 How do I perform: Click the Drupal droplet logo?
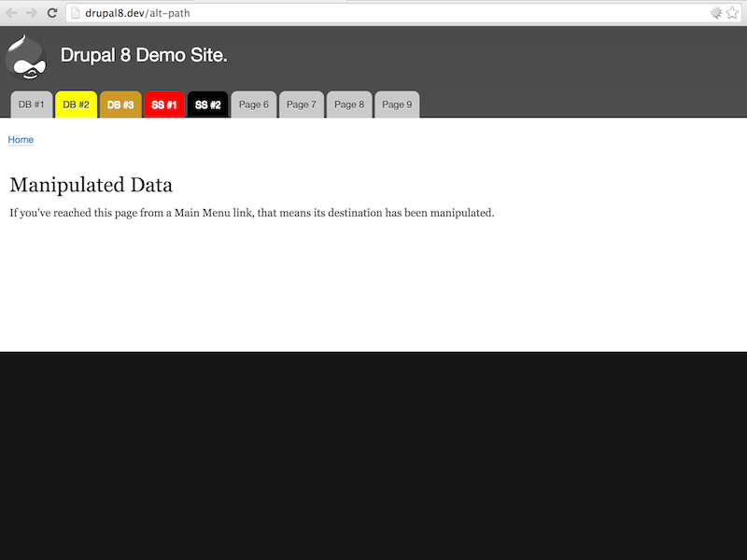(x=26, y=56)
